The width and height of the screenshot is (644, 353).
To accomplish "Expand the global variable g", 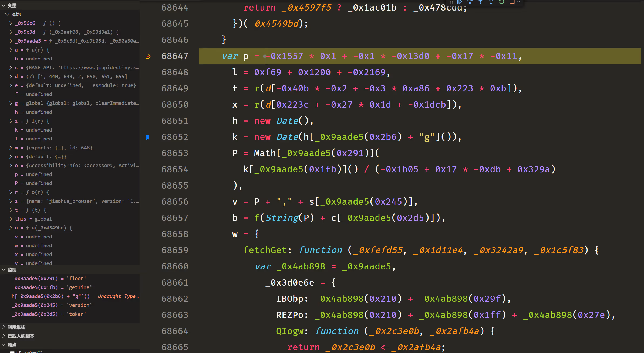I will pyautogui.click(x=11, y=103).
